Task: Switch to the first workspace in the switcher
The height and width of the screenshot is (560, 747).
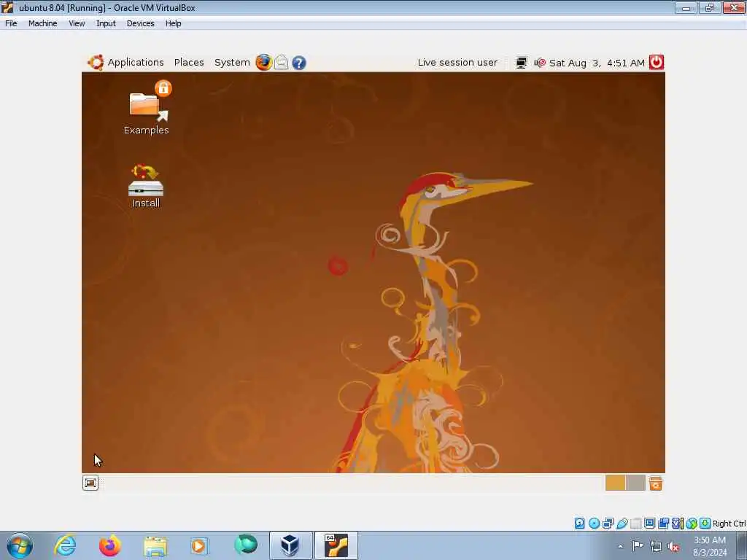Action: tap(615, 483)
